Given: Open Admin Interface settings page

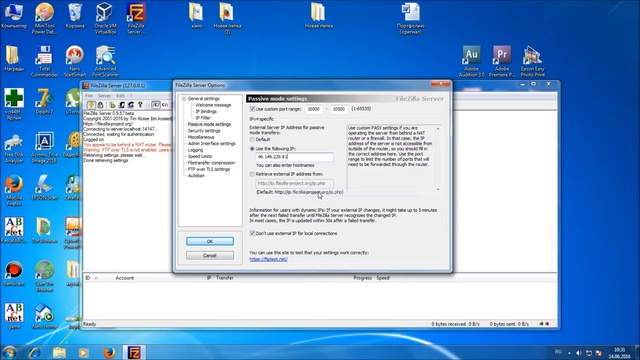Looking at the screenshot, I should click(x=211, y=144).
